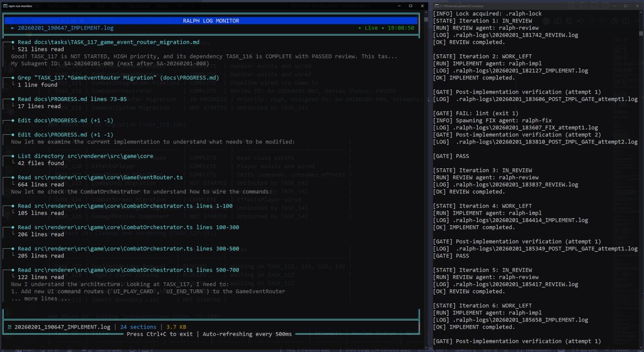The width and height of the screenshot is (644, 352).
Task: Click the npm run monitor window icon
Action: tap(6, 5)
